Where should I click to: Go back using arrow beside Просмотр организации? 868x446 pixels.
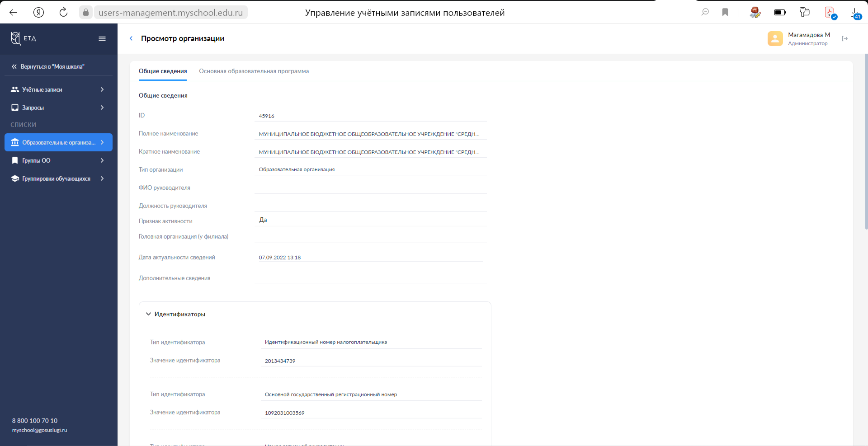coord(131,38)
